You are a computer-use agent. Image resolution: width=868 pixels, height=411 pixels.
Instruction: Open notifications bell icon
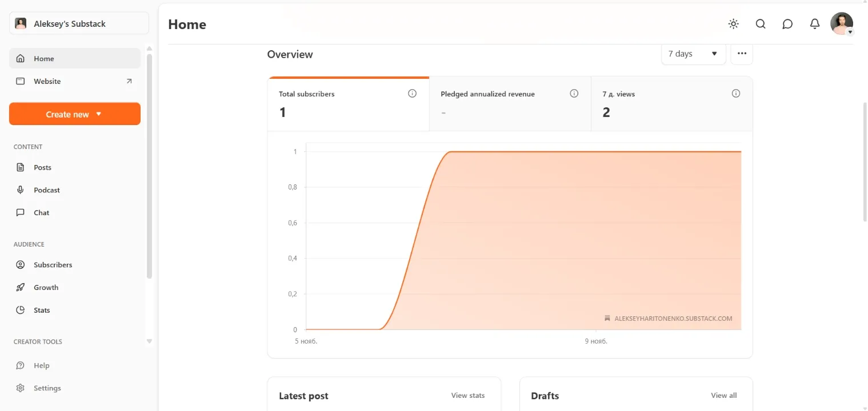815,24
